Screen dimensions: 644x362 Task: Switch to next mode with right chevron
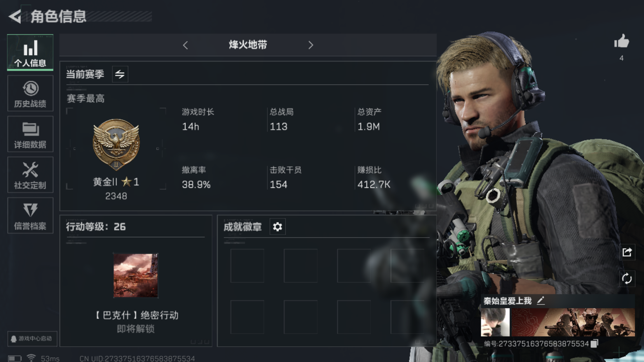[311, 45]
